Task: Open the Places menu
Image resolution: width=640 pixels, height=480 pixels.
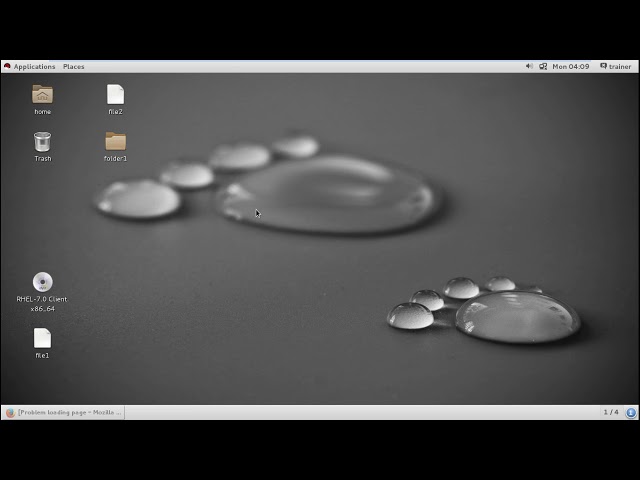Action: pos(74,67)
